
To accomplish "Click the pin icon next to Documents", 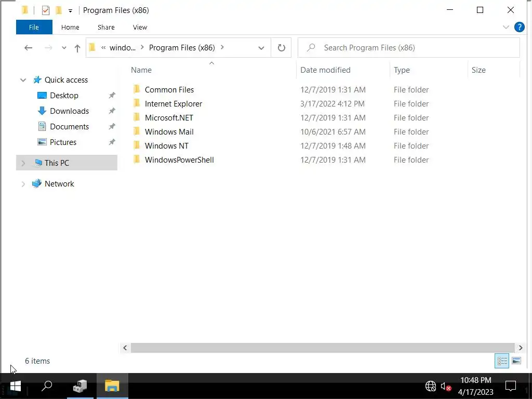I will 112,127.
